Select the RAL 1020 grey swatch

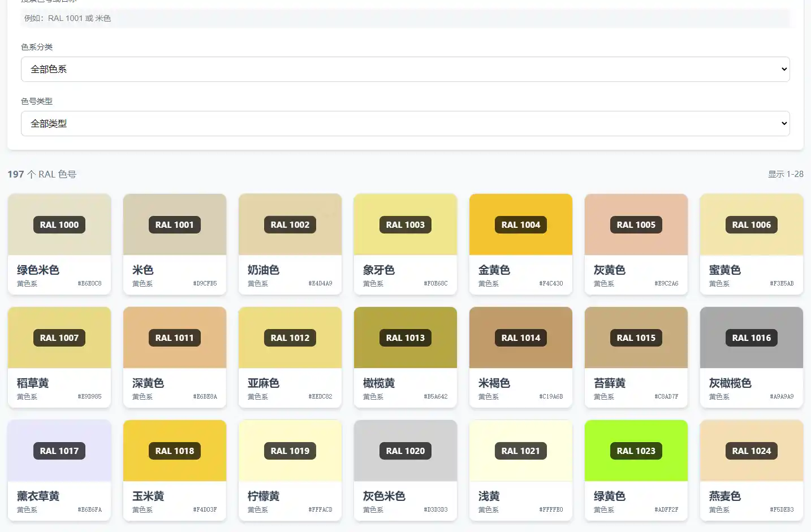(405, 451)
